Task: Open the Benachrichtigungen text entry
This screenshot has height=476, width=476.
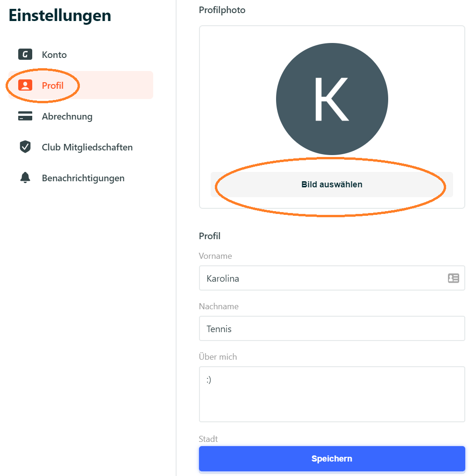Action: tap(83, 178)
